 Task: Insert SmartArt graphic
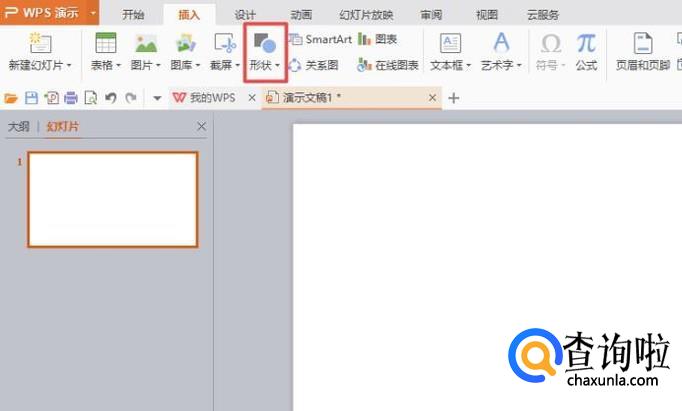pyautogui.click(x=321, y=40)
